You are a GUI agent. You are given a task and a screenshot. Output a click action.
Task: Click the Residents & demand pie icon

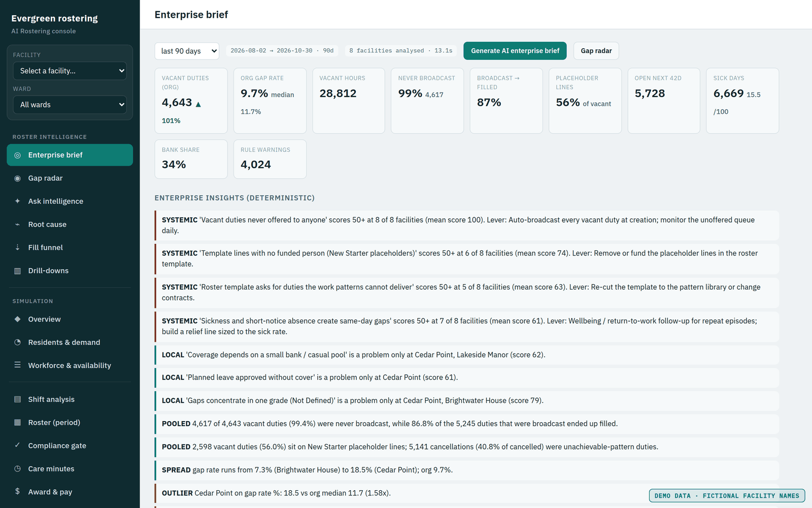18,342
